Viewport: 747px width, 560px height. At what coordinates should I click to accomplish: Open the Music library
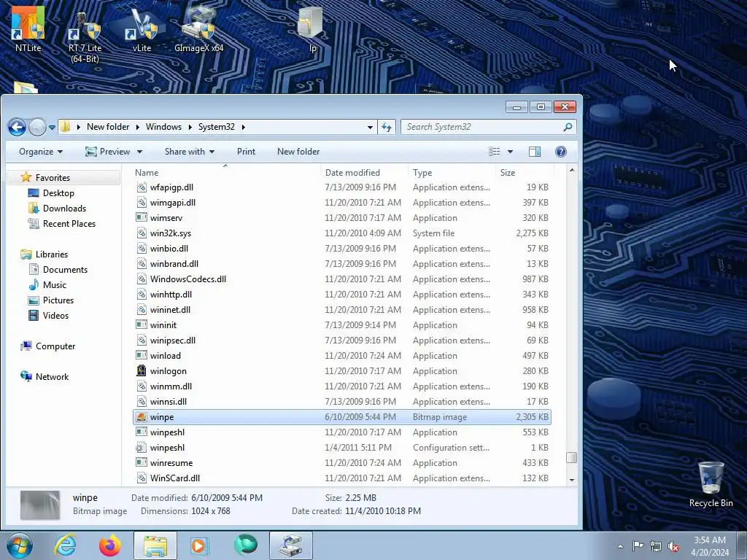[x=54, y=285]
